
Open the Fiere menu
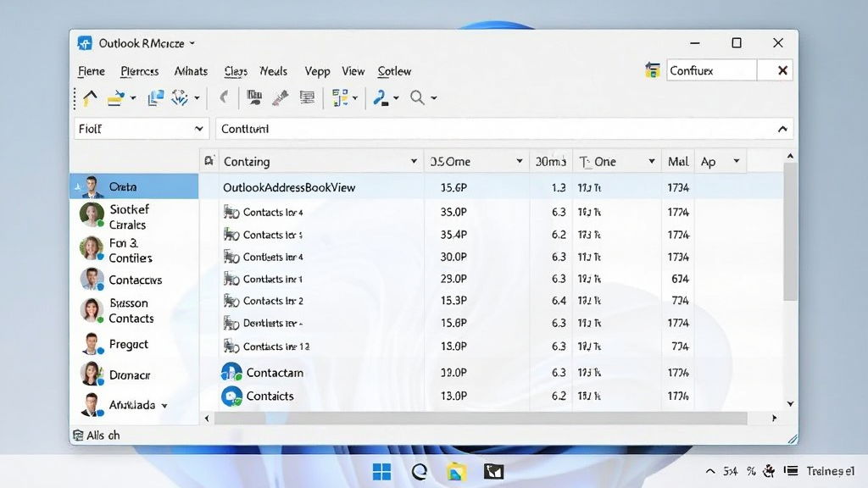[92, 71]
